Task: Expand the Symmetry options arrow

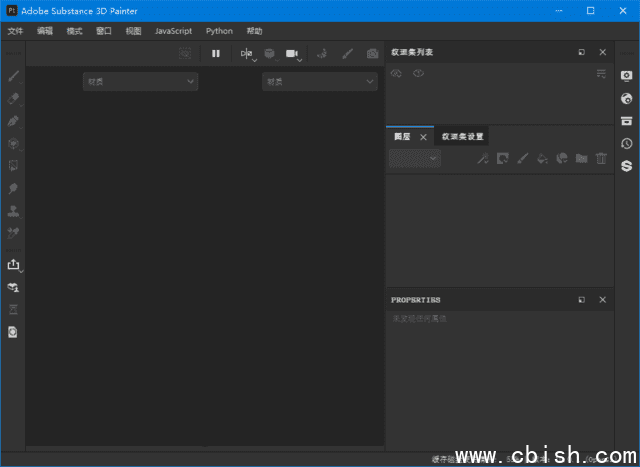Action: pyautogui.click(x=255, y=60)
